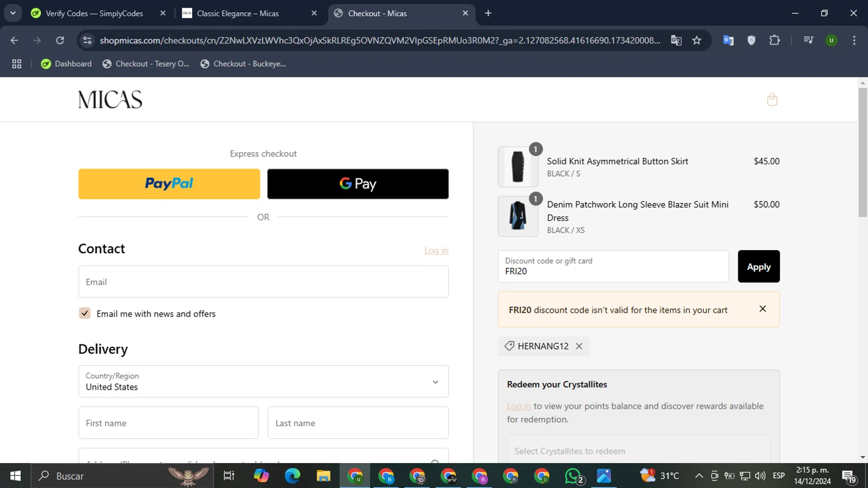868x488 pixels.
Task: Click the Denim Patchwork Blazer Dress thumbnail
Action: [x=518, y=217]
